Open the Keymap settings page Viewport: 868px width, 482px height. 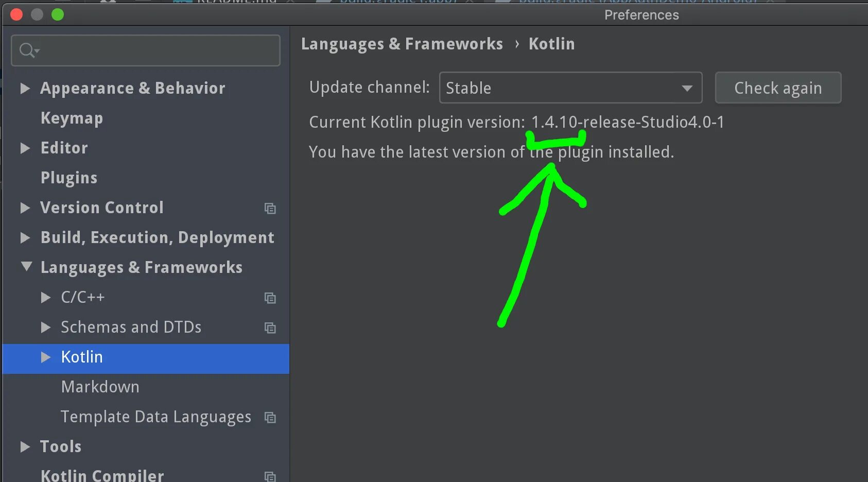(x=72, y=118)
